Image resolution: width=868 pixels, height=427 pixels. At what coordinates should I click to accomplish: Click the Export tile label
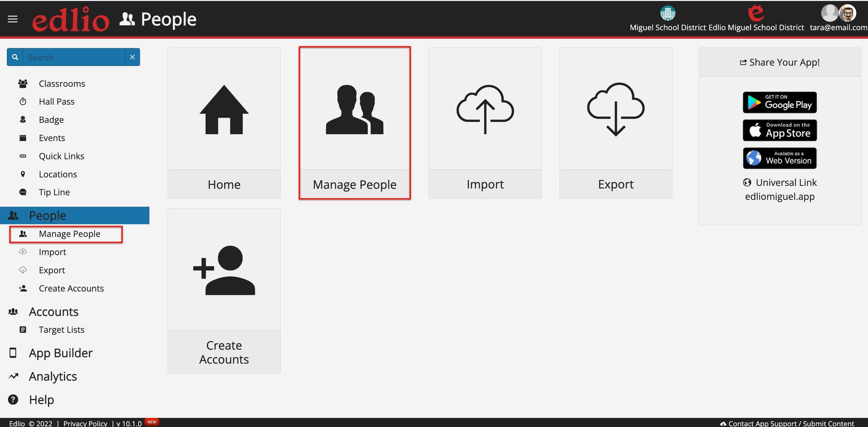coord(616,185)
